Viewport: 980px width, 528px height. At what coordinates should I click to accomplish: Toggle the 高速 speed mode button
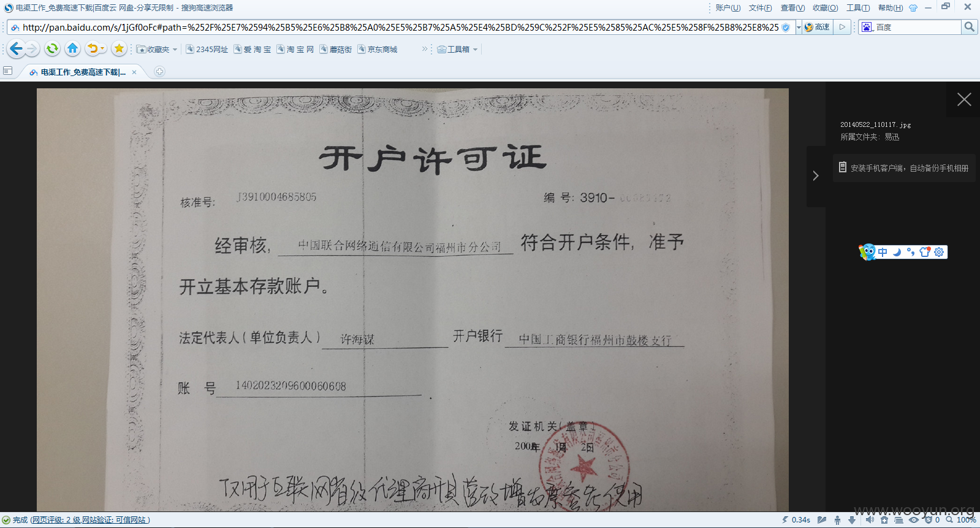click(817, 27)
